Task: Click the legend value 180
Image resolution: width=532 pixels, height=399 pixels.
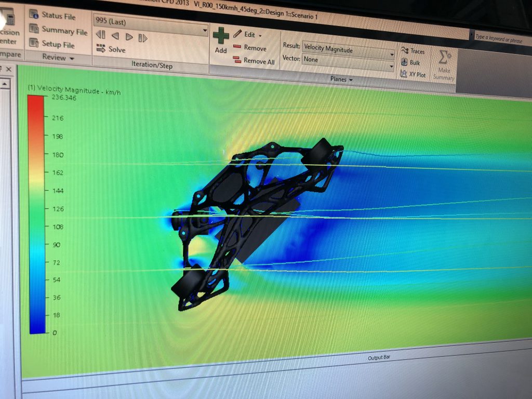Action: point(58,155)
